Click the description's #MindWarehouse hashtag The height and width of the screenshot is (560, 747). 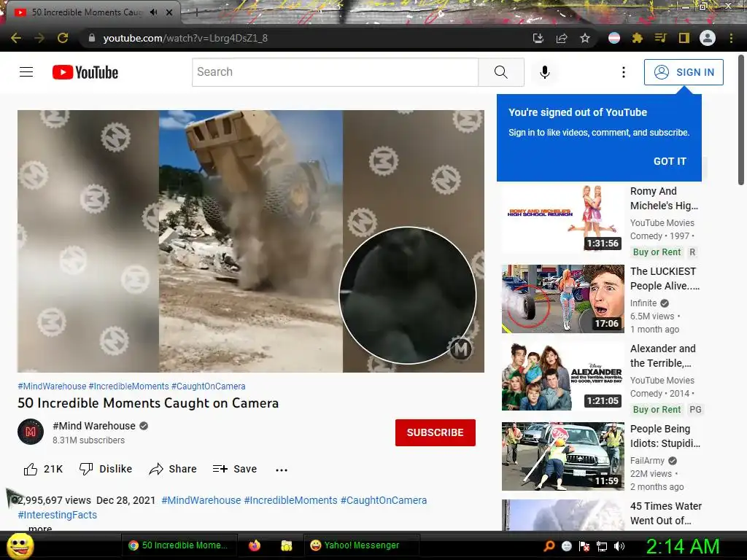pos(201,500)
